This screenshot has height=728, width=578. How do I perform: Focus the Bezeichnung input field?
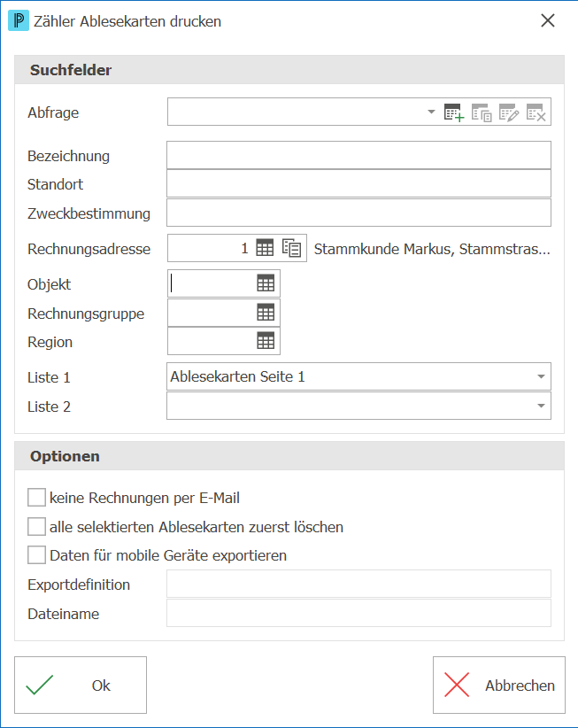(x=358, y=155)
